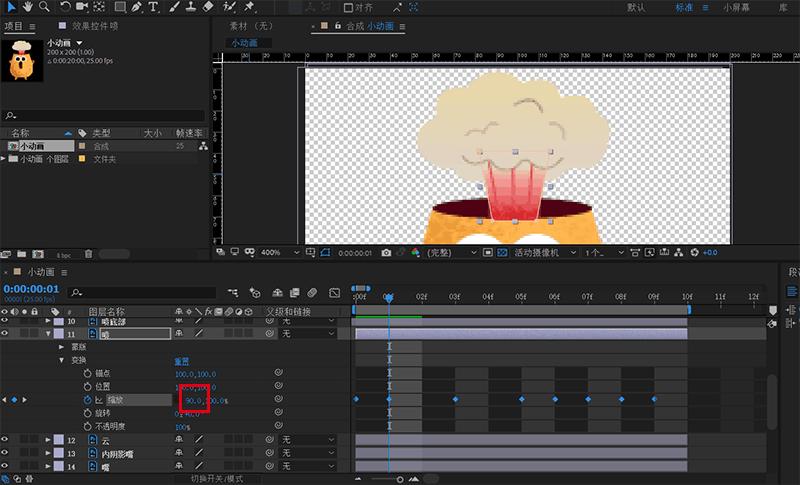The height and width of the screenshot is (485, 800).
Task: Hide layer 12 云 with eye icon
Action: (6, 439)
